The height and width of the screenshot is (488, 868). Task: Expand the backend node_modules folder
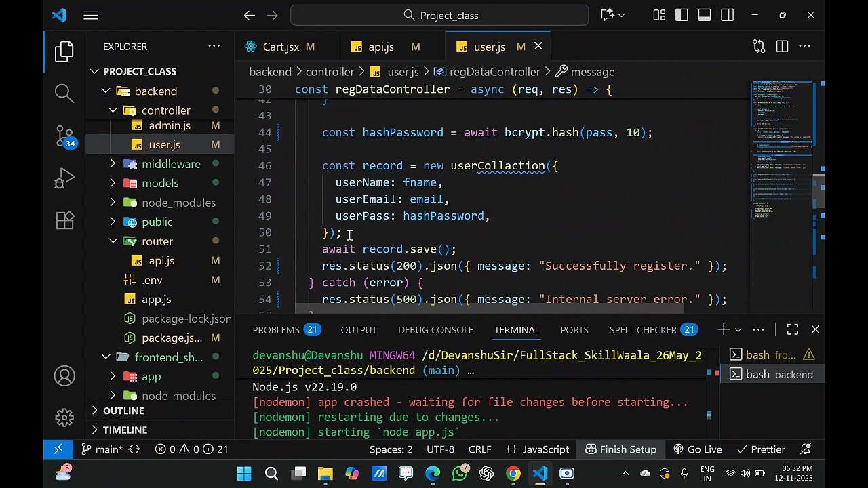pyautogui.click(x=160, y=203)
